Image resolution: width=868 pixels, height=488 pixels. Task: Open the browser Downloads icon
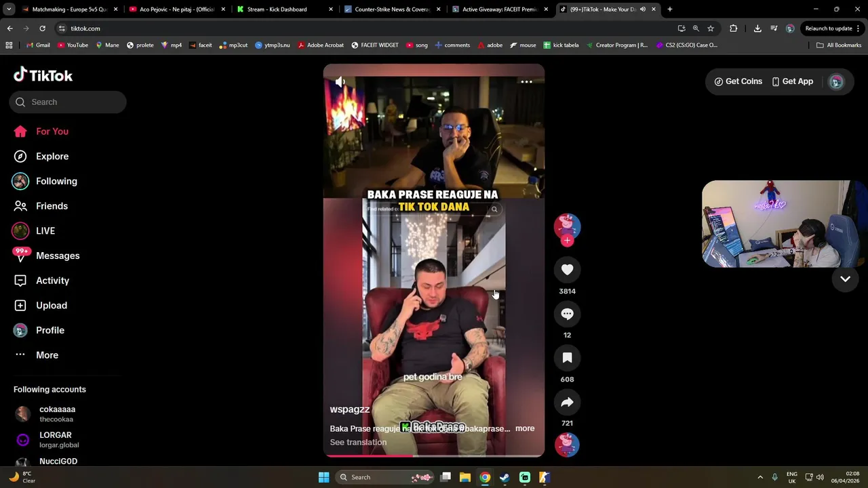(757, 28)
